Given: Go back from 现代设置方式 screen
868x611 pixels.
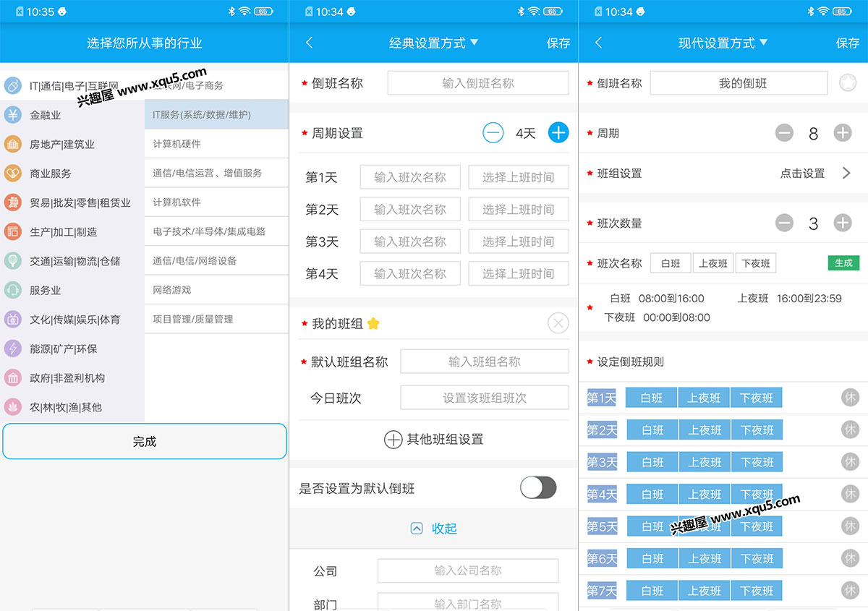Looking at the screenshot, I should coord(598,43).
